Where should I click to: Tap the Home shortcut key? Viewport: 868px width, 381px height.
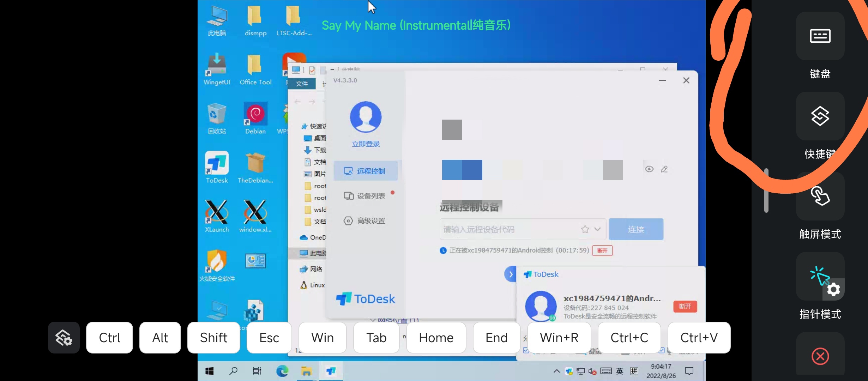click(x=436, y=338)
